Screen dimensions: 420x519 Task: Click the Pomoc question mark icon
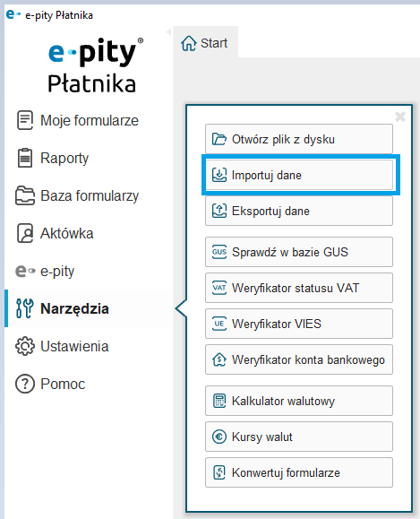25,384
